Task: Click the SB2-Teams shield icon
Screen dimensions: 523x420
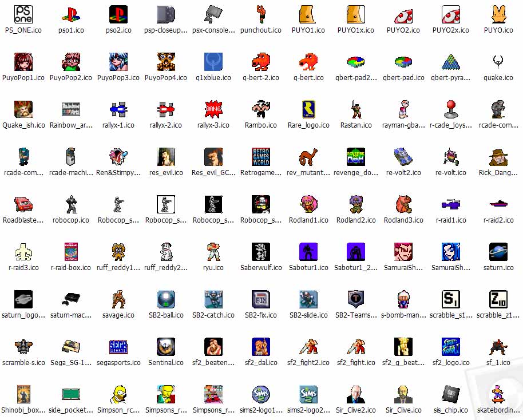Action: (356, 299)
